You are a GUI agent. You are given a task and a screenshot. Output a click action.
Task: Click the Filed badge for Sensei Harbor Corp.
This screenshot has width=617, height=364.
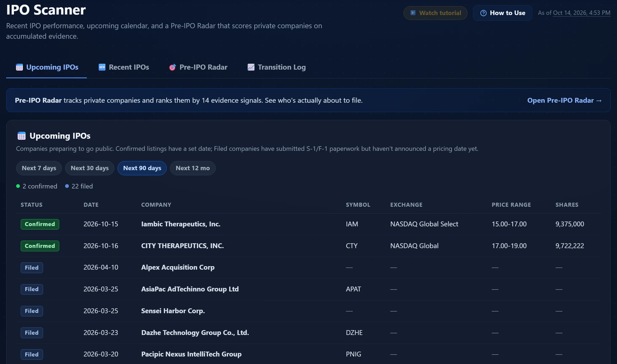[32, 311]
